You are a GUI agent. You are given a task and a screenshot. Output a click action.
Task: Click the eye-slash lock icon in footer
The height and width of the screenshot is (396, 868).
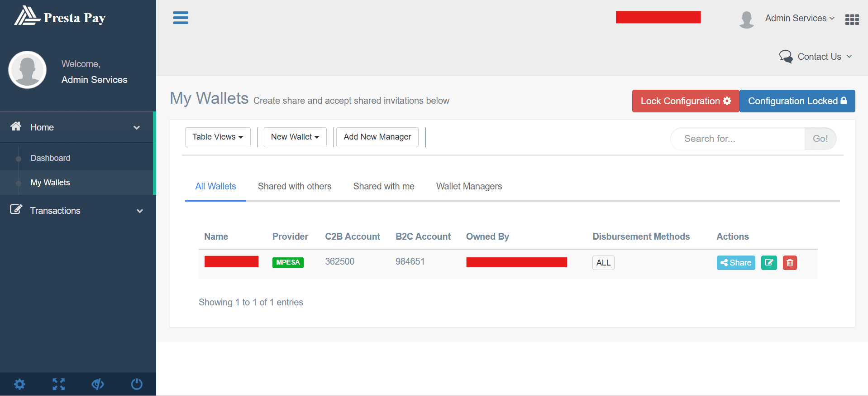coord(97,384)
